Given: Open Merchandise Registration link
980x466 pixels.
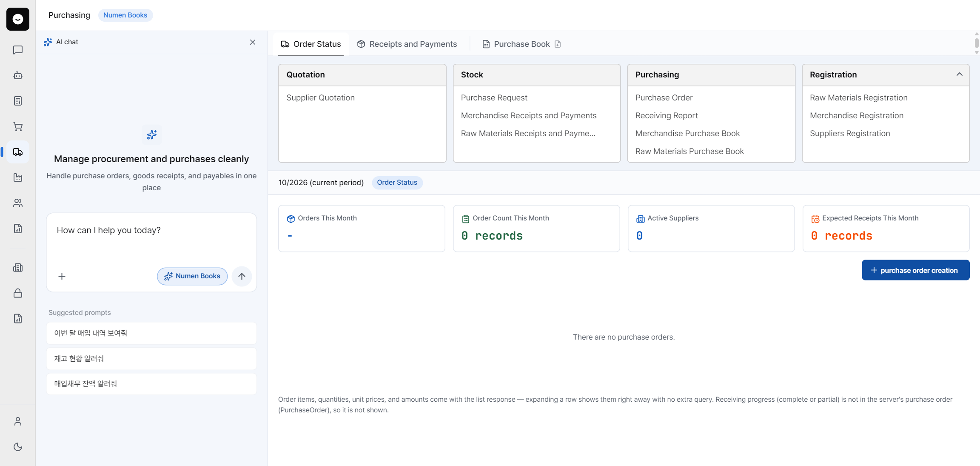Looking at the screenshot, I should pyautogui.click(x=857, y=116).
